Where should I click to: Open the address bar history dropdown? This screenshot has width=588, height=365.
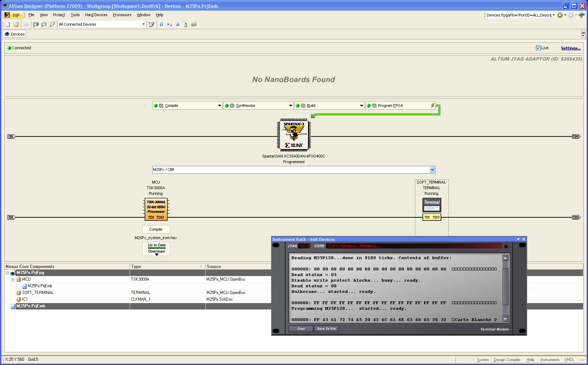554,15
